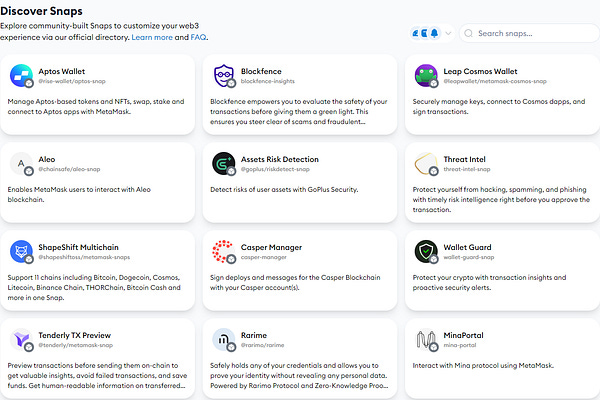600x400 pixels.
Task: Click the Casper Manager red dotted icon
Action: 224,251
